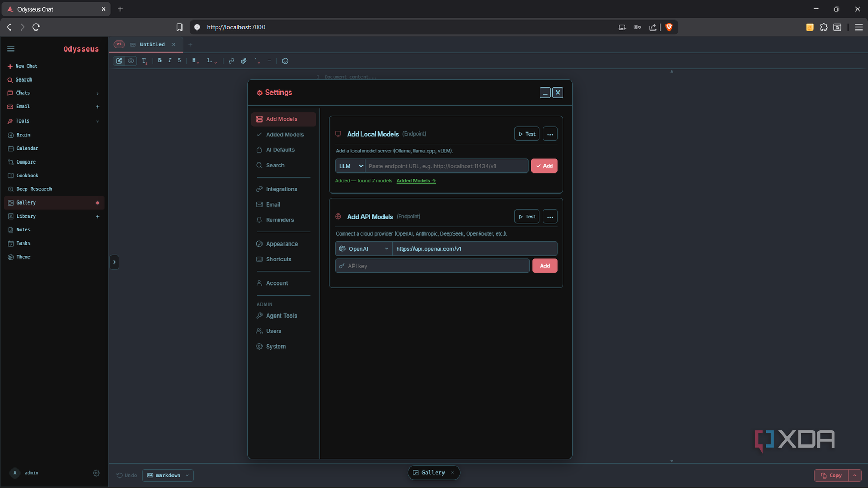Insert a link using the chain icon
The image size is (868, 488).
coord(231,61)
